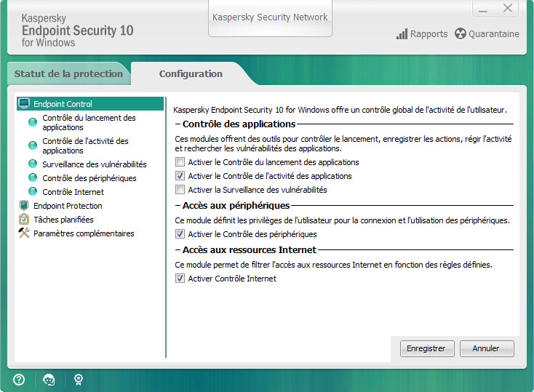Click green dot beside Contrôle du lancement

33,122
